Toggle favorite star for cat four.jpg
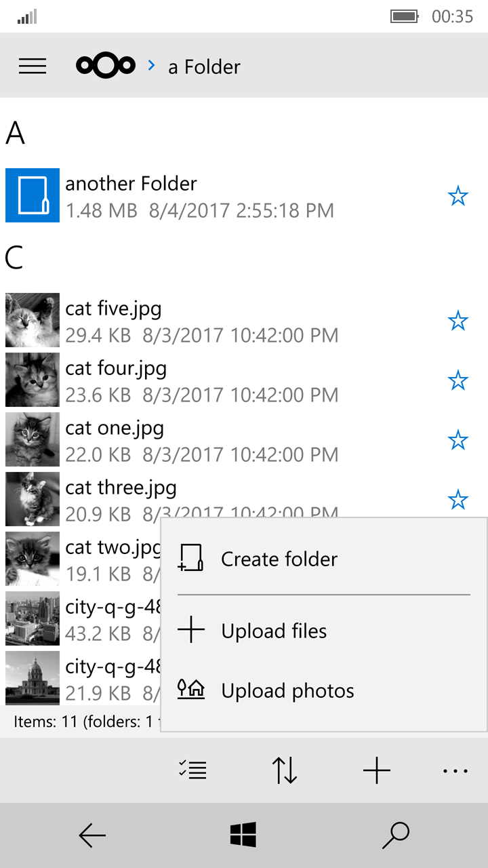Viewport: 488px width, 868px height. pyautogui.click(x=458, y=380)
